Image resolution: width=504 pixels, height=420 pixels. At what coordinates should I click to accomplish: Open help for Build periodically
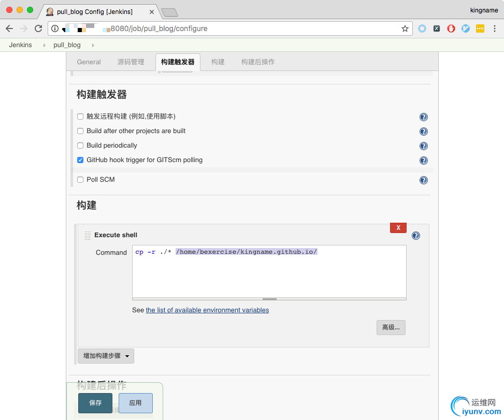click(424, 146)
